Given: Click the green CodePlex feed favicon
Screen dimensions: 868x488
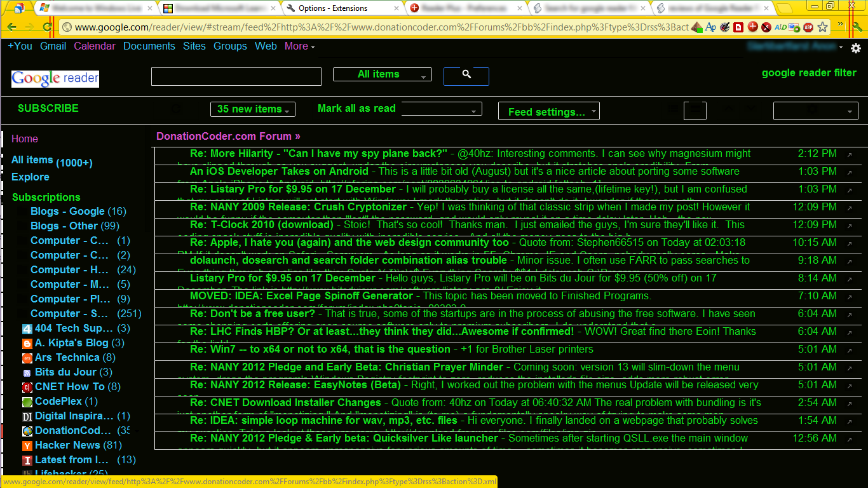Looking at the screenshot, I should coord(27,402).
